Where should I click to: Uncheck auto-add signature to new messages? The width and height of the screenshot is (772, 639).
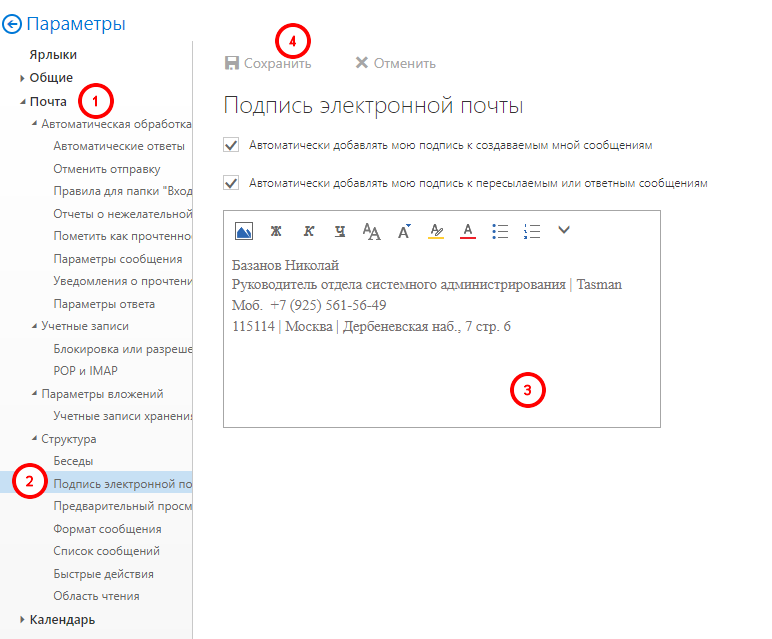click(232, 146)
